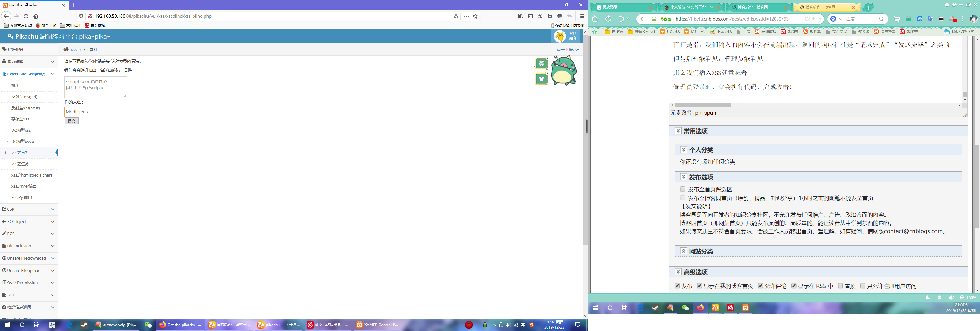980x331 pixels.
Task: Enable the 置顶 checkbox
Action: (840, 286)
